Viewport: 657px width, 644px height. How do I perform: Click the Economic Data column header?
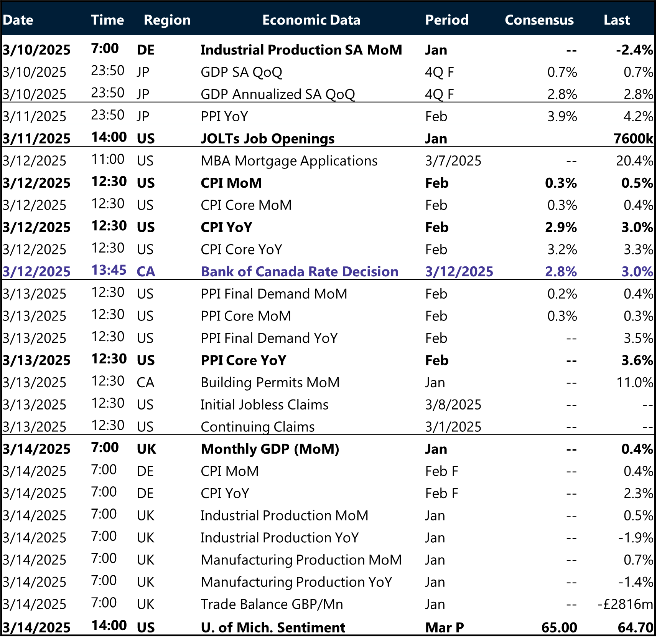pos(311,20)
